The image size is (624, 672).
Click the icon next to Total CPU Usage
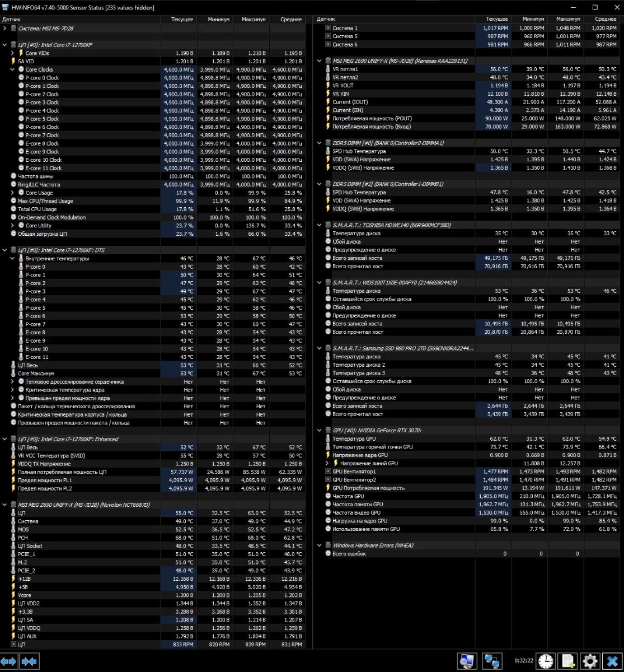click(13, 209)
